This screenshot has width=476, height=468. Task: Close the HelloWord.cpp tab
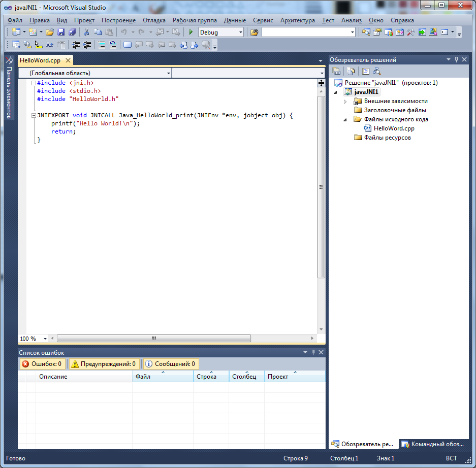(x=68, y=60)
